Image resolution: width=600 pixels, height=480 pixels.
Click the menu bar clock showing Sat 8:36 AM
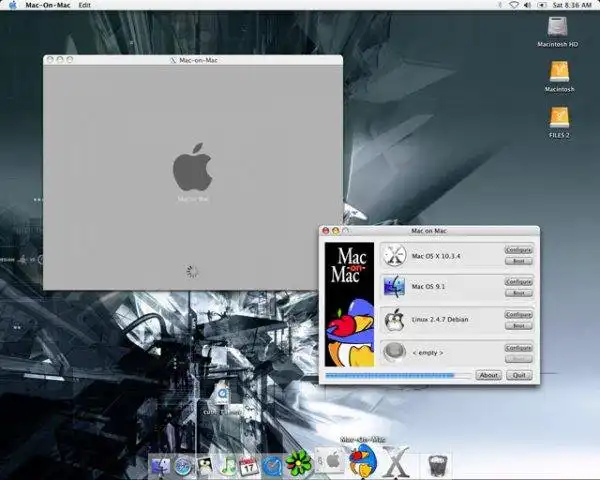tap(572, 5)
